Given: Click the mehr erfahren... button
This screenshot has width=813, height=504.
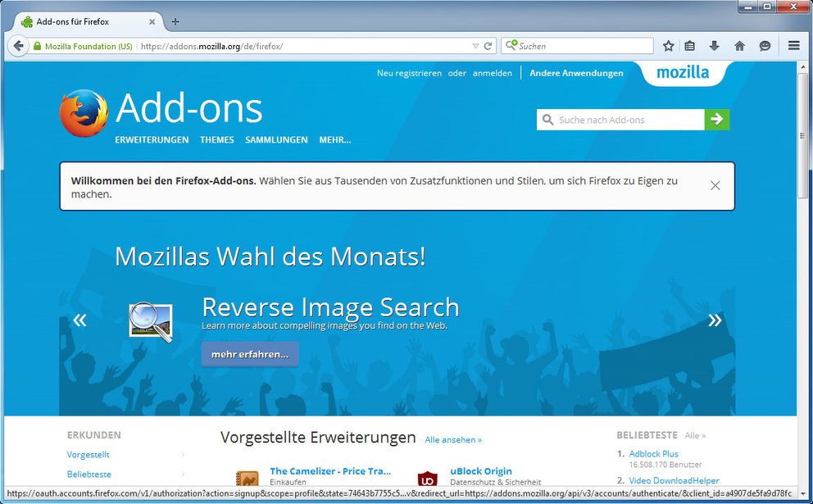Looking at the screenshot, I should pos(250,355).
